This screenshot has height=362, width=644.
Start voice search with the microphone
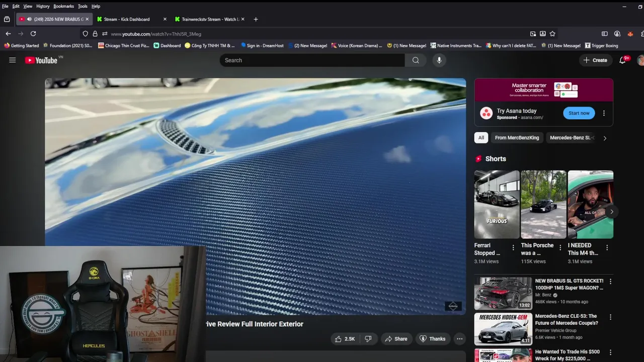pyautogui.click(x=439, y=60)
